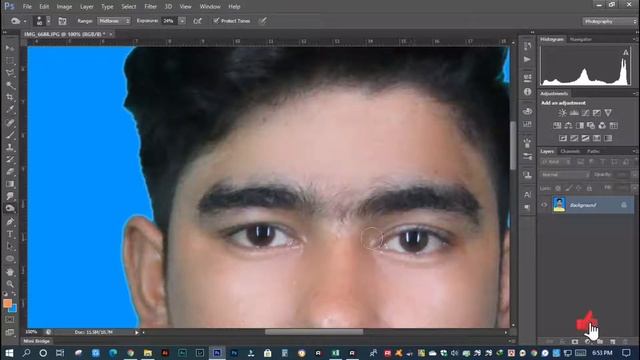Select the History Brush tool

(x=10, y=159)
